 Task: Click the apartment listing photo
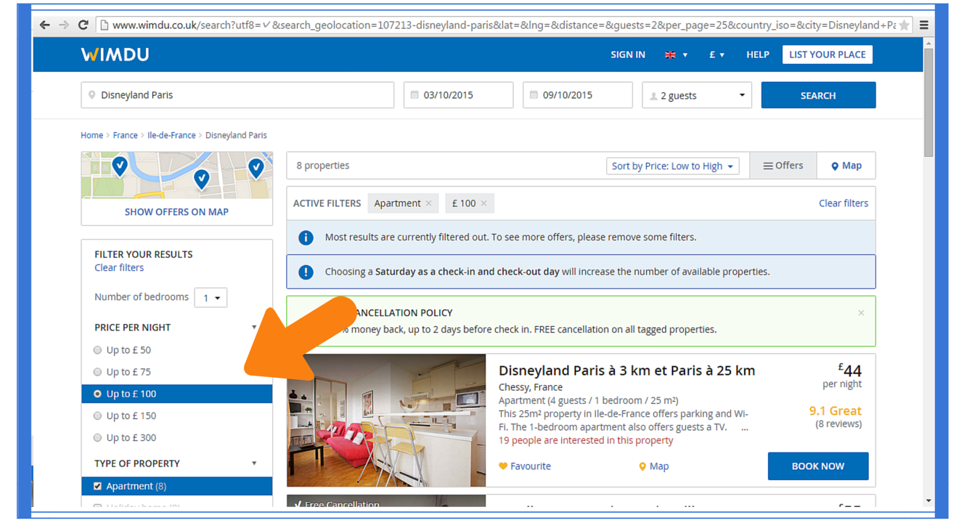click(386, 421)
